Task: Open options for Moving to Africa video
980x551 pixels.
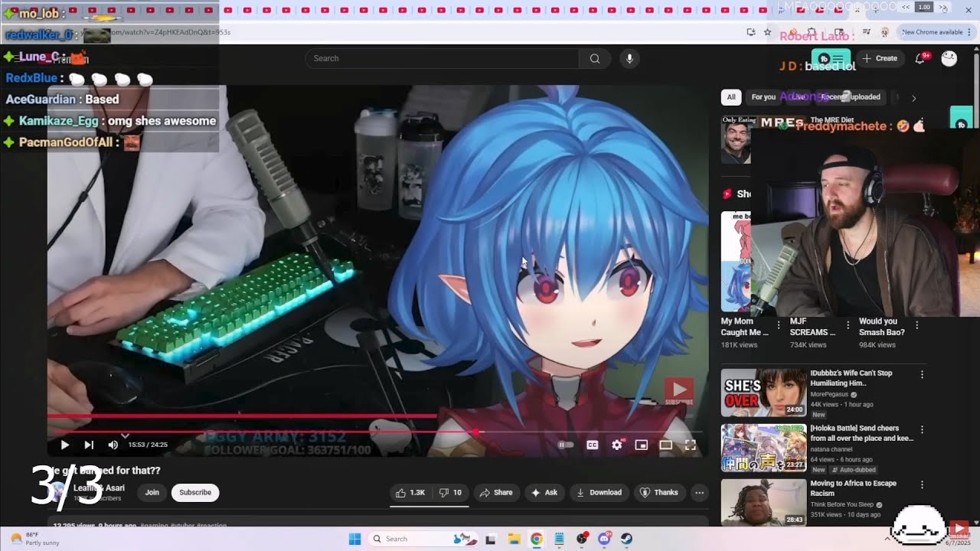Action: (x=922, y=485)
